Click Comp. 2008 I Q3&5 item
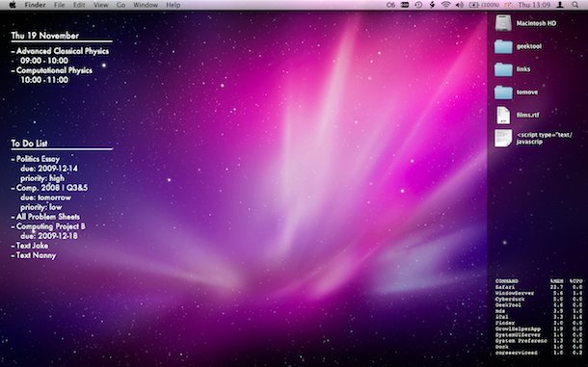 [52, 188]
